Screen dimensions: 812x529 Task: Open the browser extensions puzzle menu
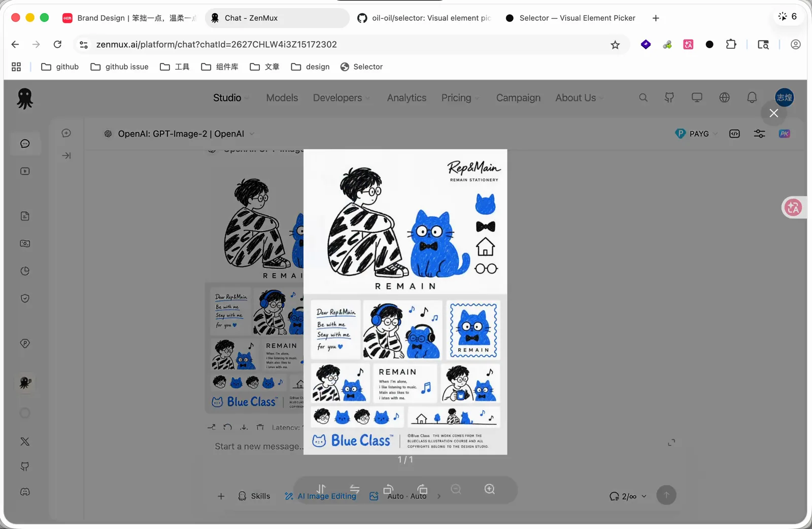(x=731, y=45)
